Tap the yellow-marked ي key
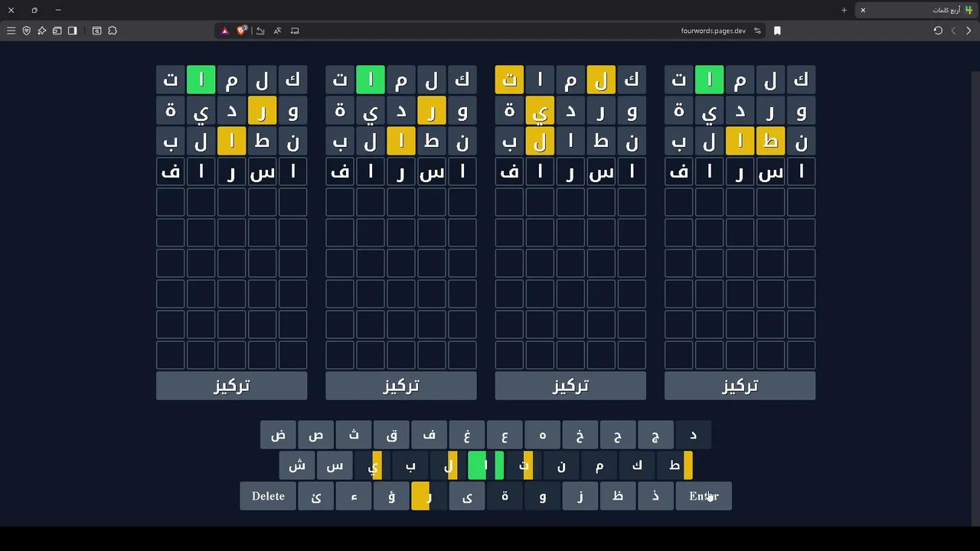The width and height of the screenshot is (980, 551). [x=373, y=465]
